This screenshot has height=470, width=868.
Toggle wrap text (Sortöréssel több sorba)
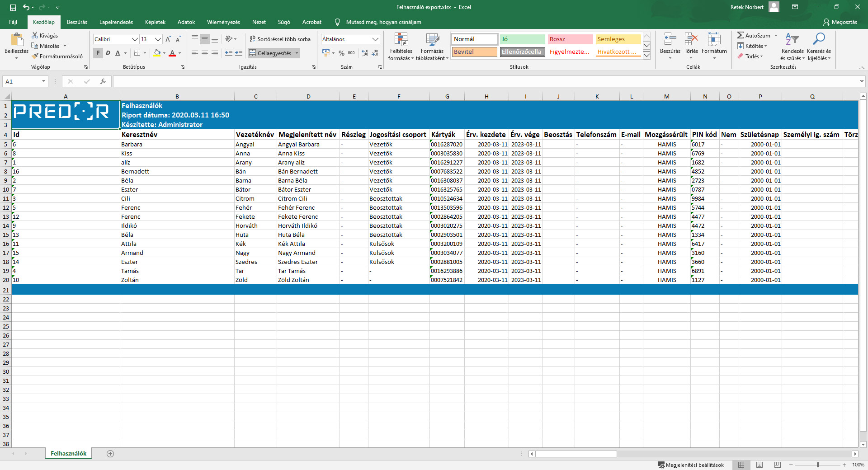pyautogui.click(x=280, y=39)
